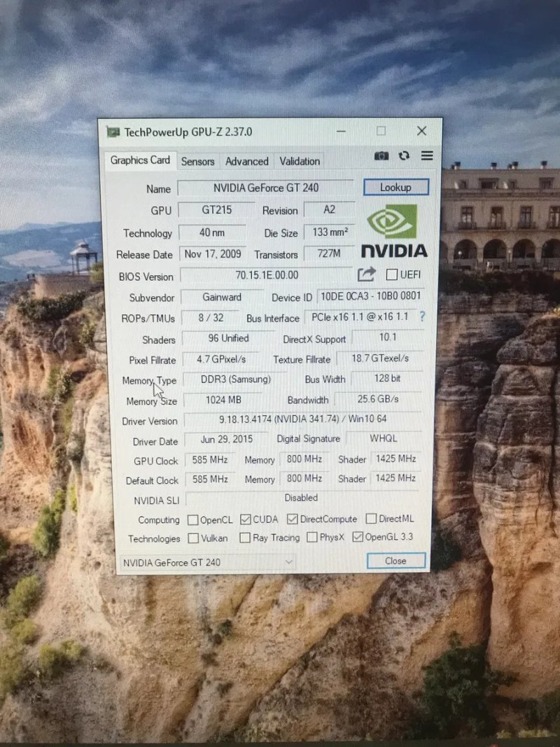Click the BIOS export share icon
560x747 pixels.
(x=367, y=274)
